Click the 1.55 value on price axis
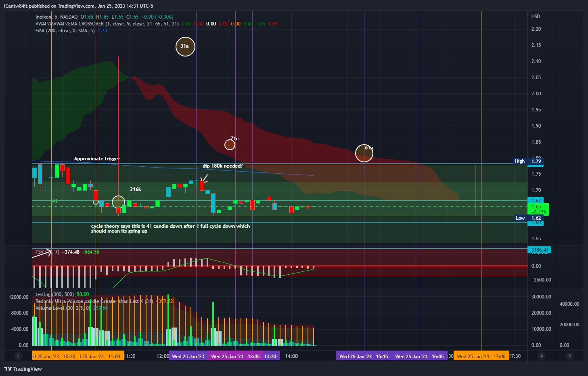The image size is (588, 376). click(536, 239)
